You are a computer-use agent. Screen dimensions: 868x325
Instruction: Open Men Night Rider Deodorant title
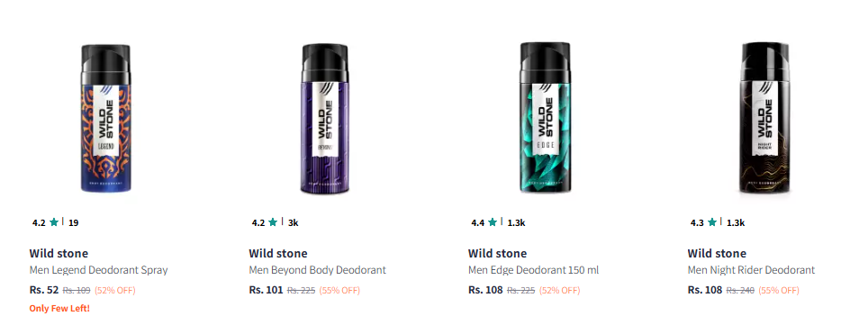coord(751,270)
